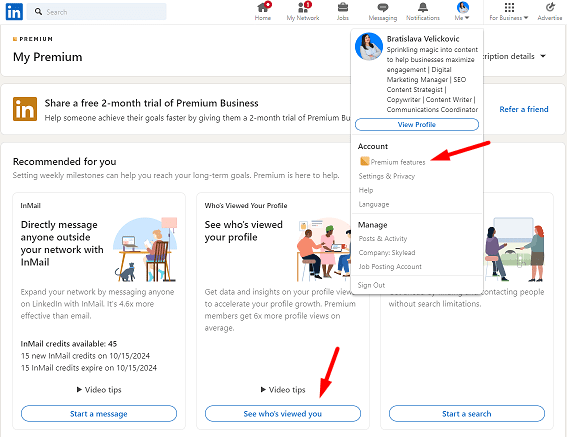Screen dimensions: 567x437
Task: Play Video tips in Who's Viewed card
Action: coord(283,390)
